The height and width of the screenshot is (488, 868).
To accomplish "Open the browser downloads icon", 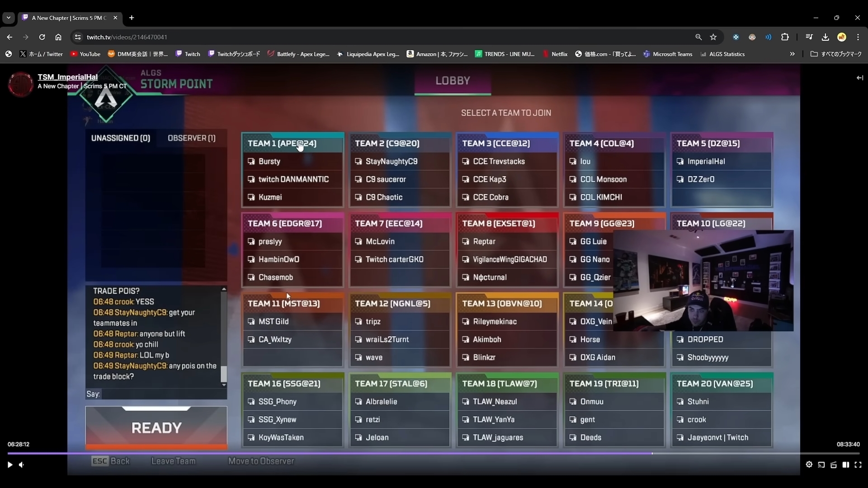I will 825,37.
